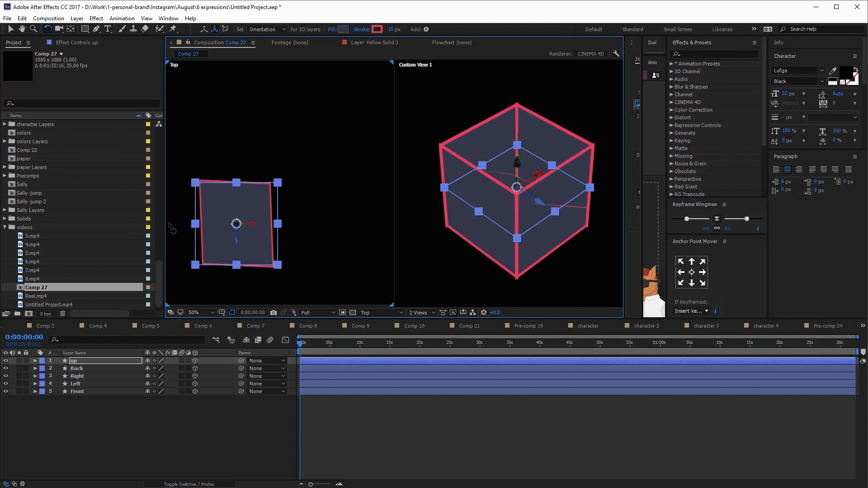The height and width of the screenshot is (488, 868).
Task: Expand the Sally Layers folder
Action: click(x=5, y=210)
